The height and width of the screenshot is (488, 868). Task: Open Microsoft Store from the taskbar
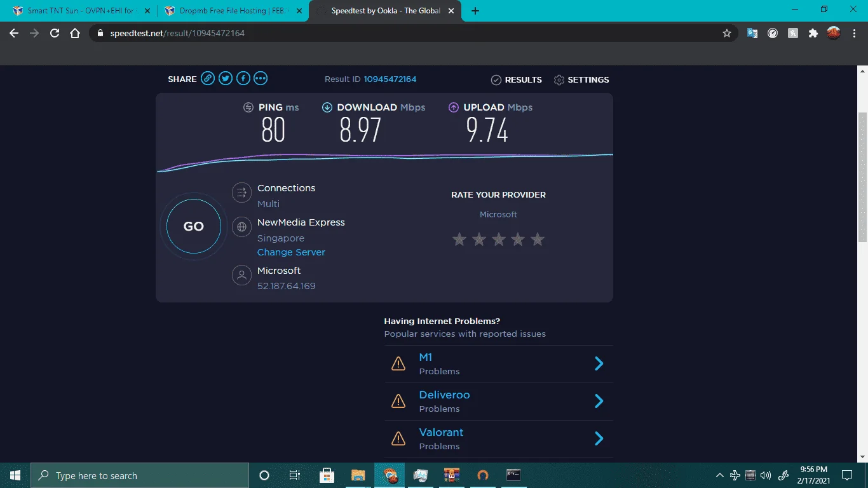click(327, 475)
